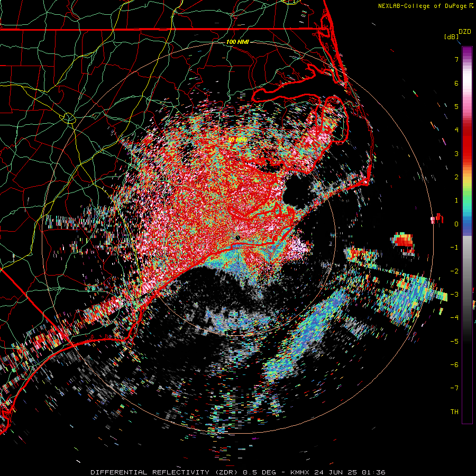This screenshot has height=476, width=476.
Task: Click the "-4" scale label
Action: (454, 318)
